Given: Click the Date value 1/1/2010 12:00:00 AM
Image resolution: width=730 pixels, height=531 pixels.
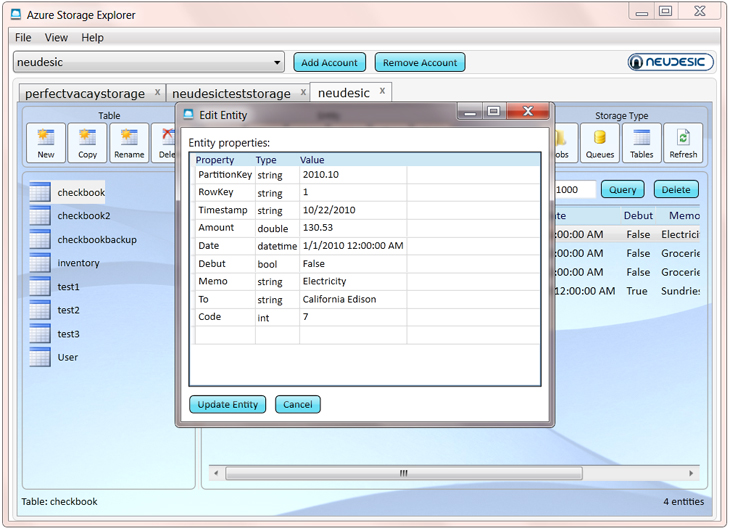Looking at the screenshot, I should tap(353, 245).
